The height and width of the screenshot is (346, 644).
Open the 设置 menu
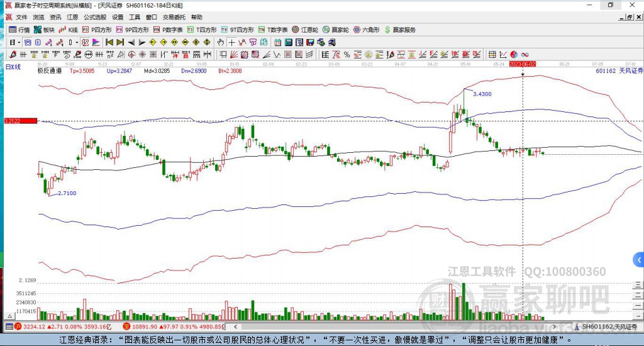coord(118,17)
